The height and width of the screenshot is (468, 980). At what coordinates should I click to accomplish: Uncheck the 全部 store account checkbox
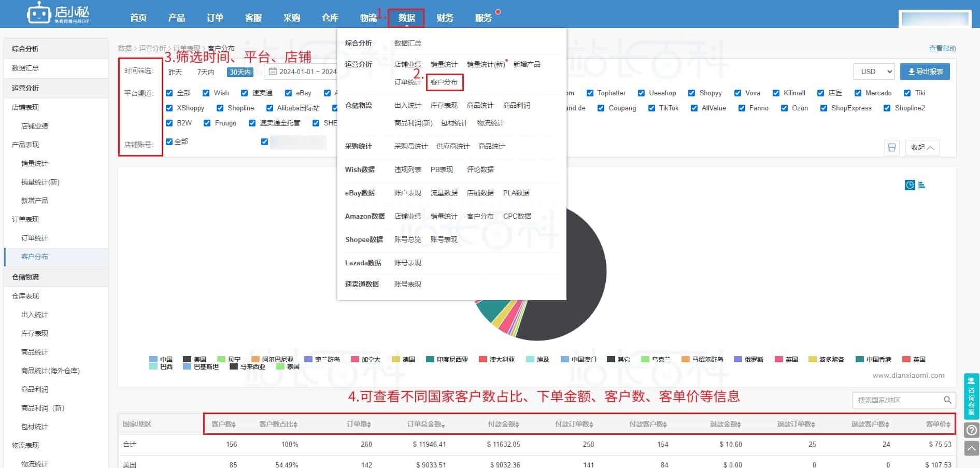click(169, 141)
